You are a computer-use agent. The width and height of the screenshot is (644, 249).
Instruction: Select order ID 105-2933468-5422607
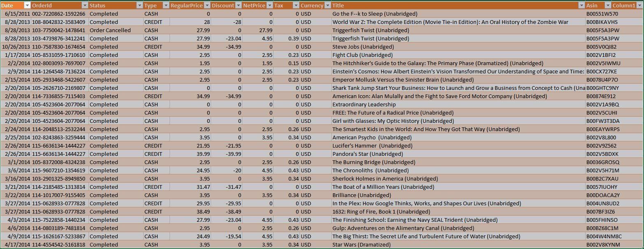pyautogui.click(x=59, y=80)
